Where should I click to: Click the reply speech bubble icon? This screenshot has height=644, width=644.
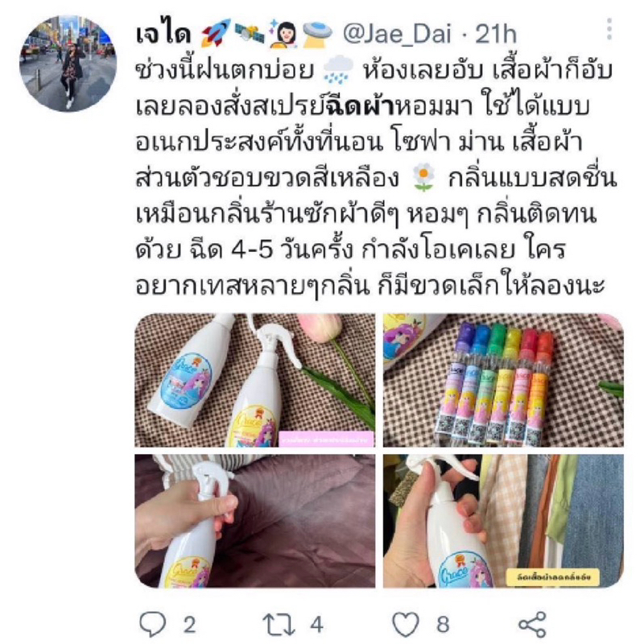[153, 624]
